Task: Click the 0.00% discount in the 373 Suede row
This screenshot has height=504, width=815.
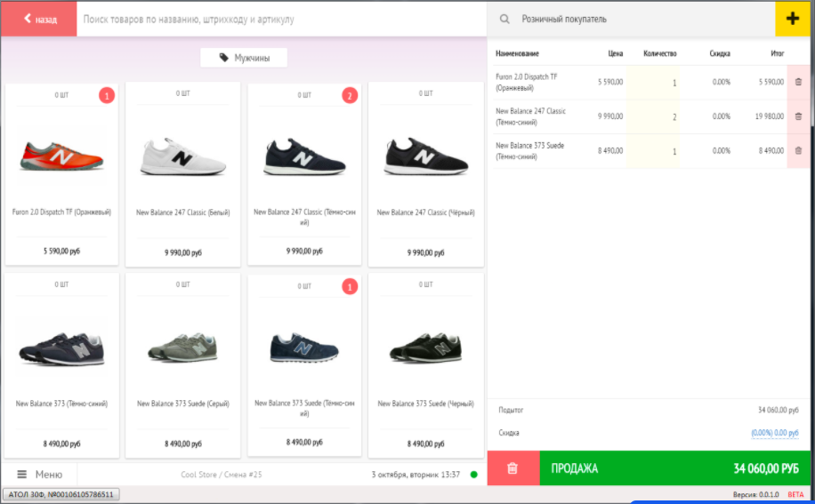Action: click(x=721, y=150)
